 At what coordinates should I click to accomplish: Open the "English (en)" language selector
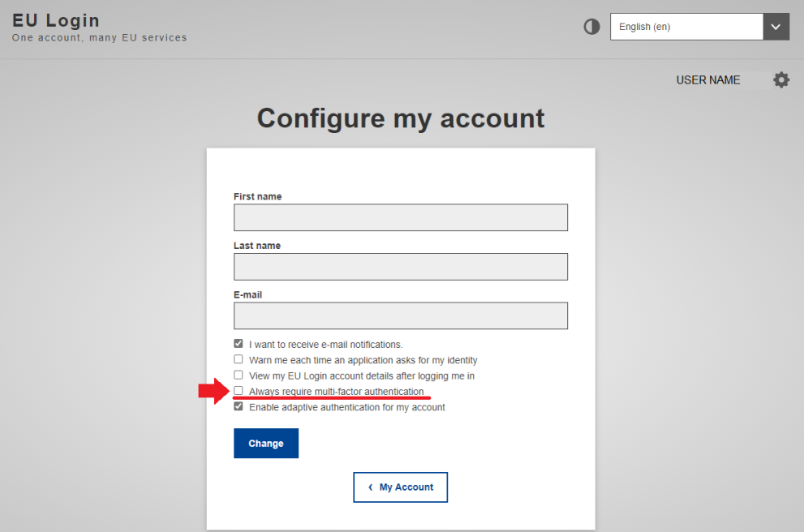(686, 27)
